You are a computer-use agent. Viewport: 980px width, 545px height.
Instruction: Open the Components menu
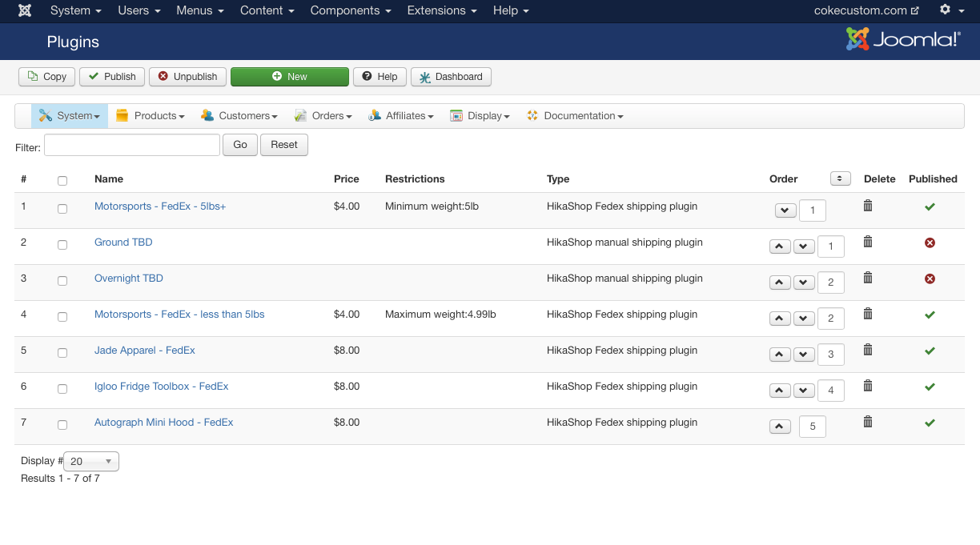[350, 10]
